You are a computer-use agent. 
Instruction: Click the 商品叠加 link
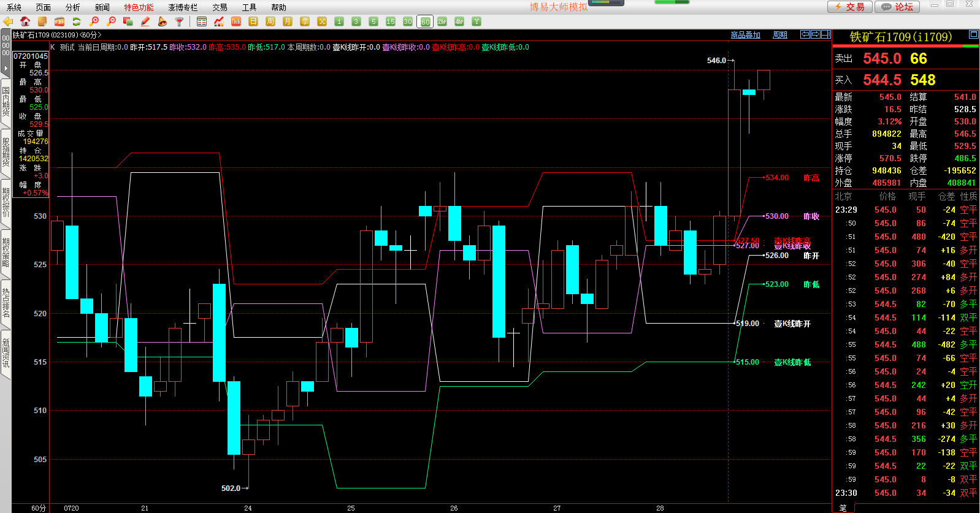click(x=745, y=35)
